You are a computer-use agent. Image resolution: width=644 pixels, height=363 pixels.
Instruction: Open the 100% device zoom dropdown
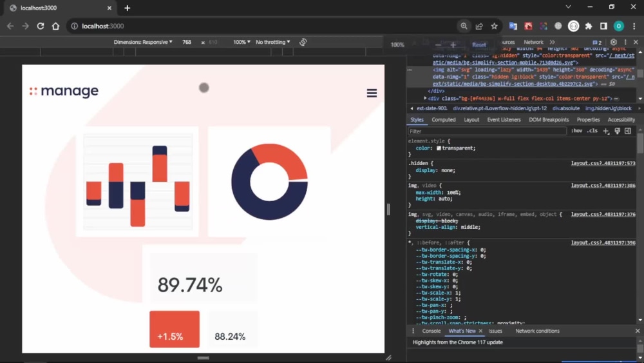[241, 42]
